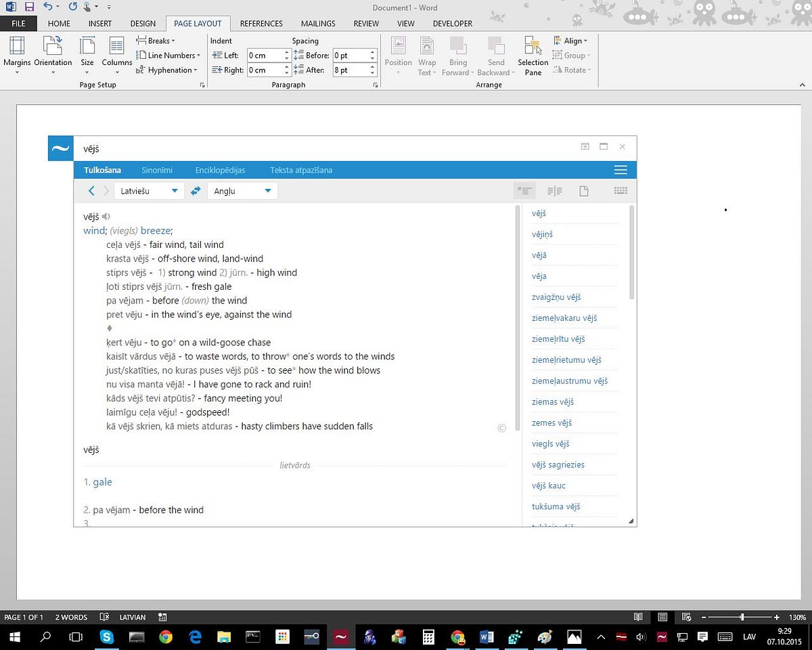This screenshot has height=650, width=812.
Task: Go back with the blue left arrow
Action: pos(92,191)
